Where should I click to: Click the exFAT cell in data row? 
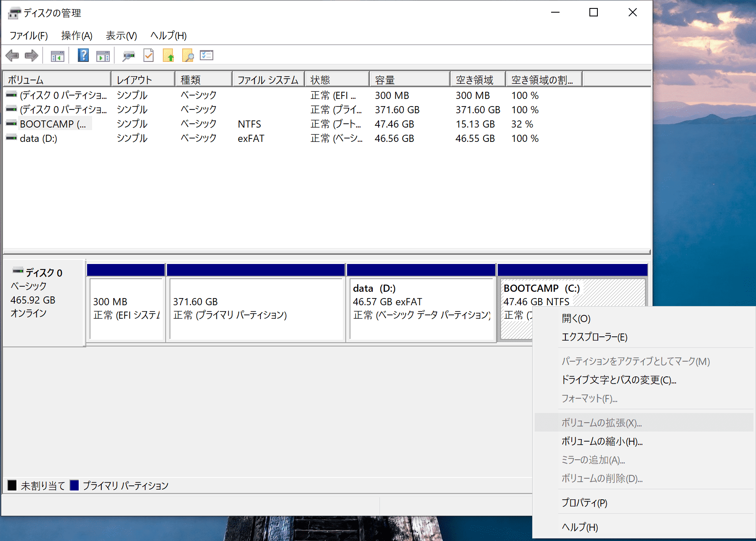tap(251, 139)
